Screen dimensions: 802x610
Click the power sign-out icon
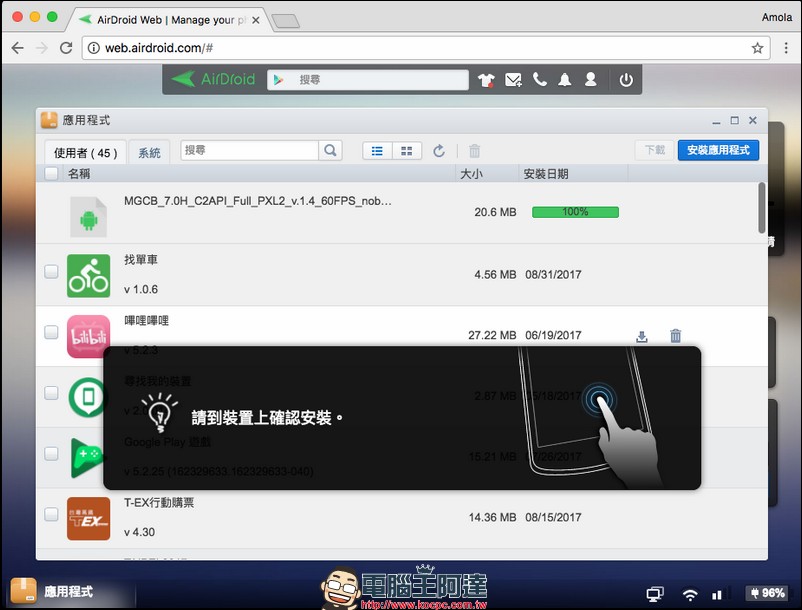pos(626,80)
